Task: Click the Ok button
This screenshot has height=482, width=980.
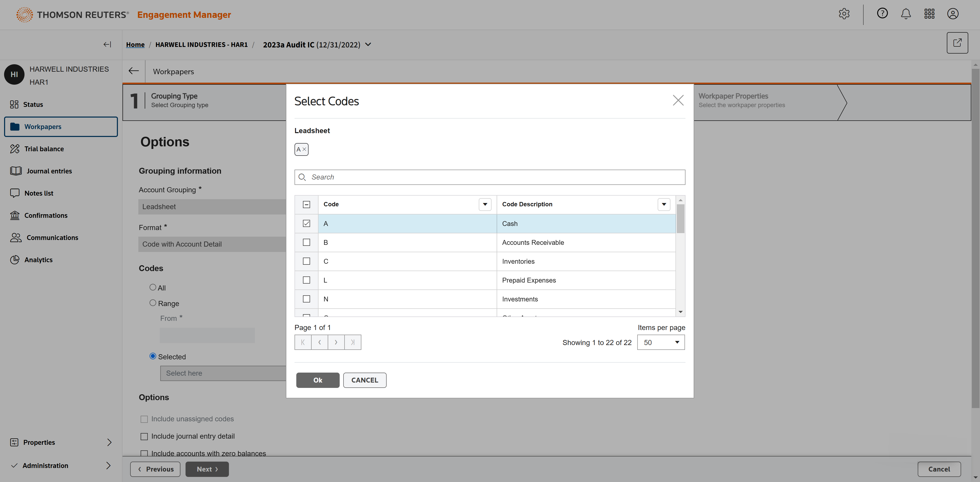Action: [x=318, y=380]
